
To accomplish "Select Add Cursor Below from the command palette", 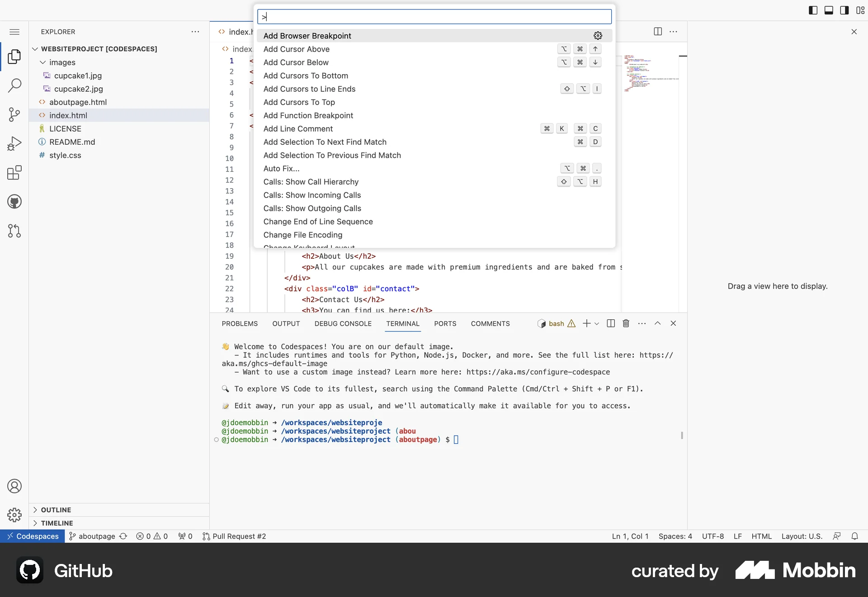I will (296, 62).
